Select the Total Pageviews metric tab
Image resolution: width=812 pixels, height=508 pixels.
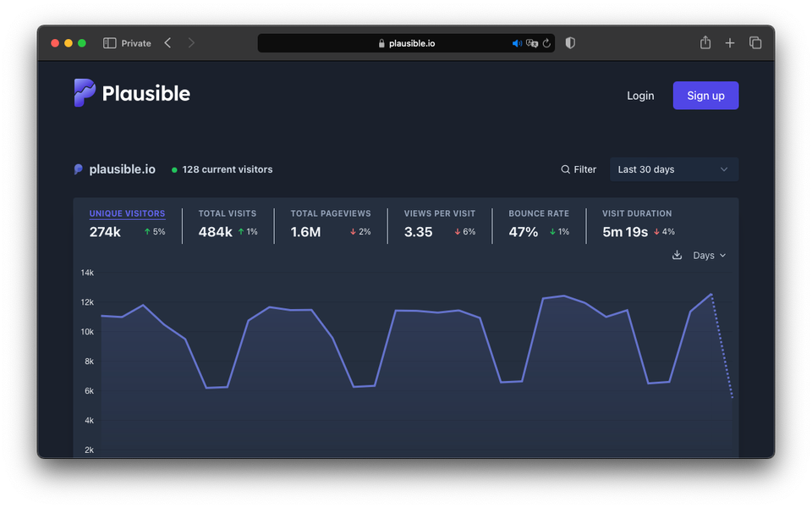[x=331, y=224]
